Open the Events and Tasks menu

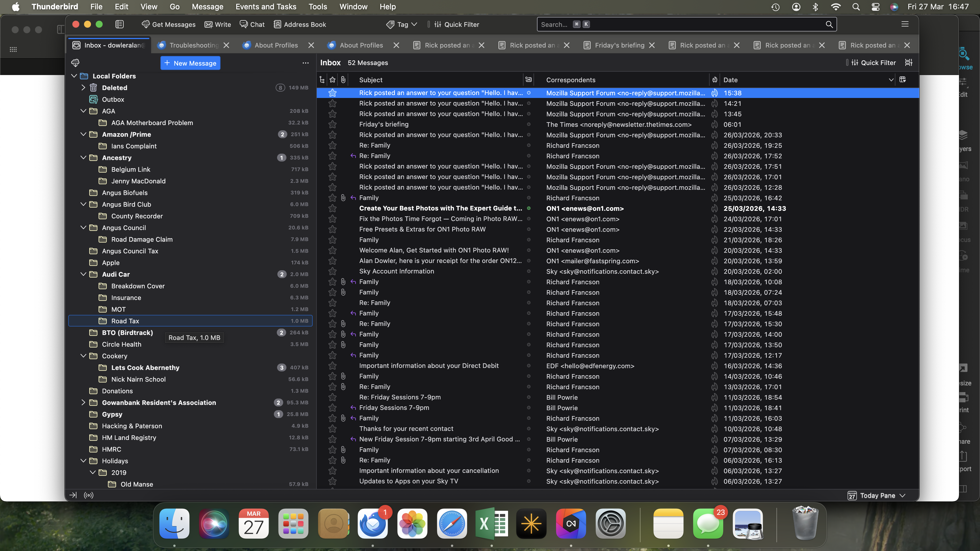point(265,6)
